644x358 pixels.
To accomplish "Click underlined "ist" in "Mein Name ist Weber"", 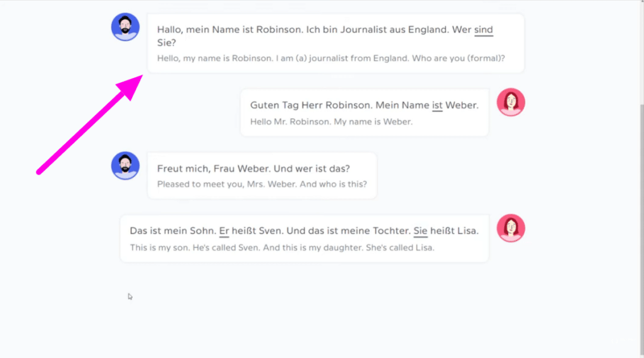I will pos(437,105).
